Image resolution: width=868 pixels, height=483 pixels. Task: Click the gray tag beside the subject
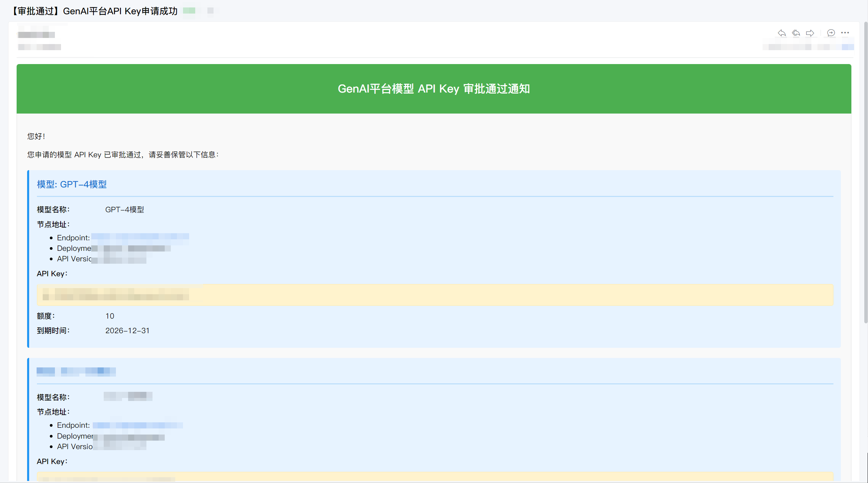pos(210,11)
